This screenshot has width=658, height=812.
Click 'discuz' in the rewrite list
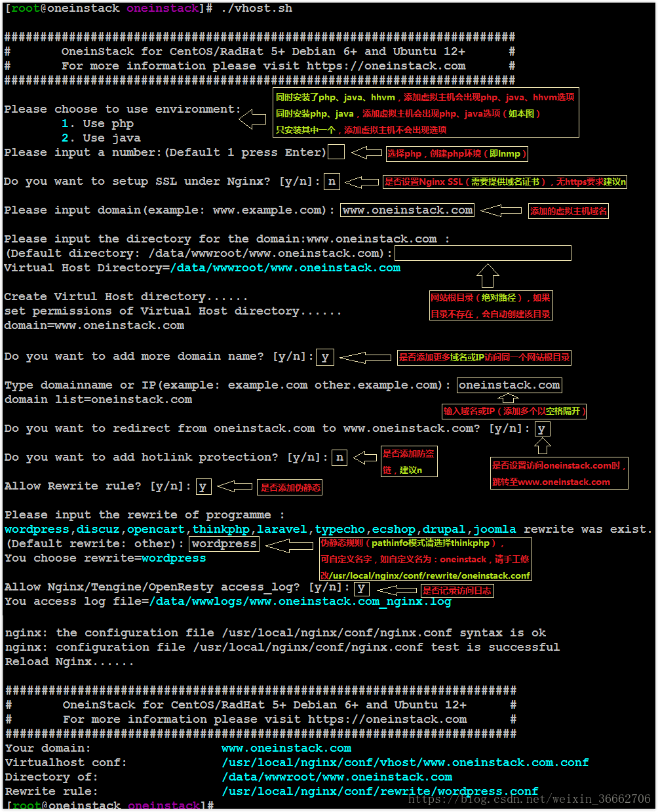tap(98, 530)
